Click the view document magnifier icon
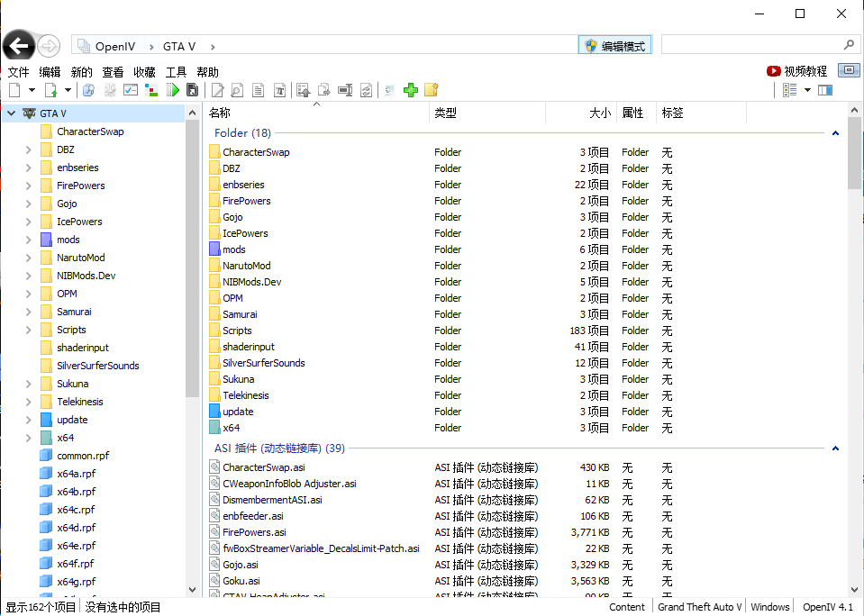 (237, 90)
